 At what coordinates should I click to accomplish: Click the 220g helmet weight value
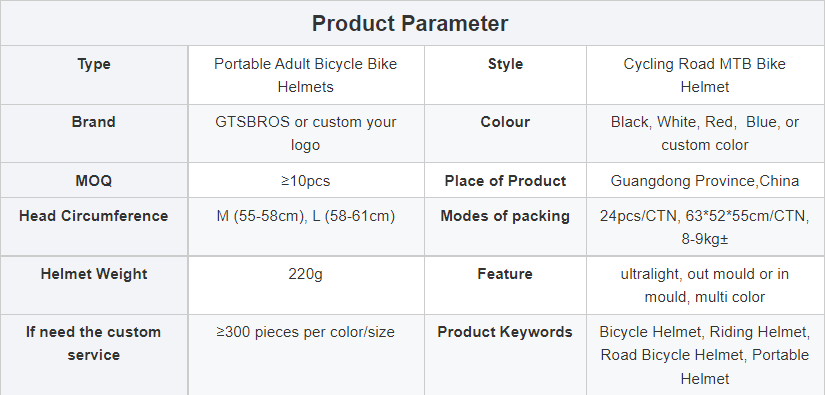click(306, 274)
